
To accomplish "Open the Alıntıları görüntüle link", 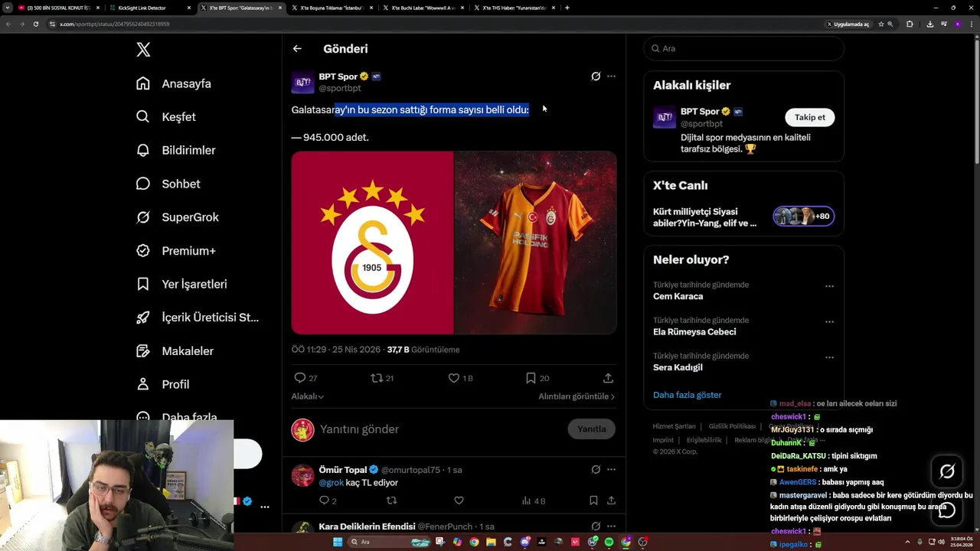I will coord(577,396).
